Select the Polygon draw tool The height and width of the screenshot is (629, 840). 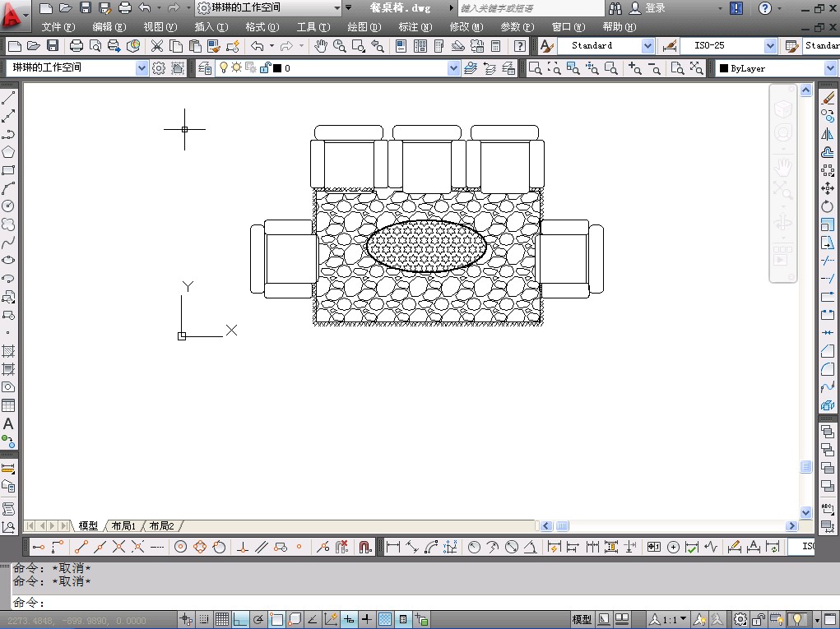(8, 152)
